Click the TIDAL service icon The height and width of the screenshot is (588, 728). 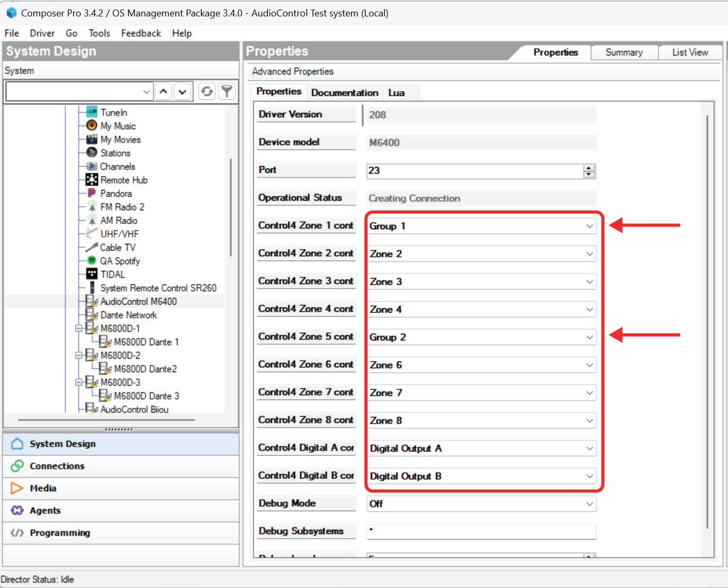point(92,274)
